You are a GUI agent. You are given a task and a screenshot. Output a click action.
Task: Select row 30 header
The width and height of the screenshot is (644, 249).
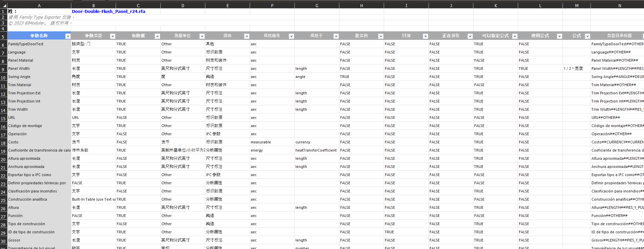click(3, 240)
